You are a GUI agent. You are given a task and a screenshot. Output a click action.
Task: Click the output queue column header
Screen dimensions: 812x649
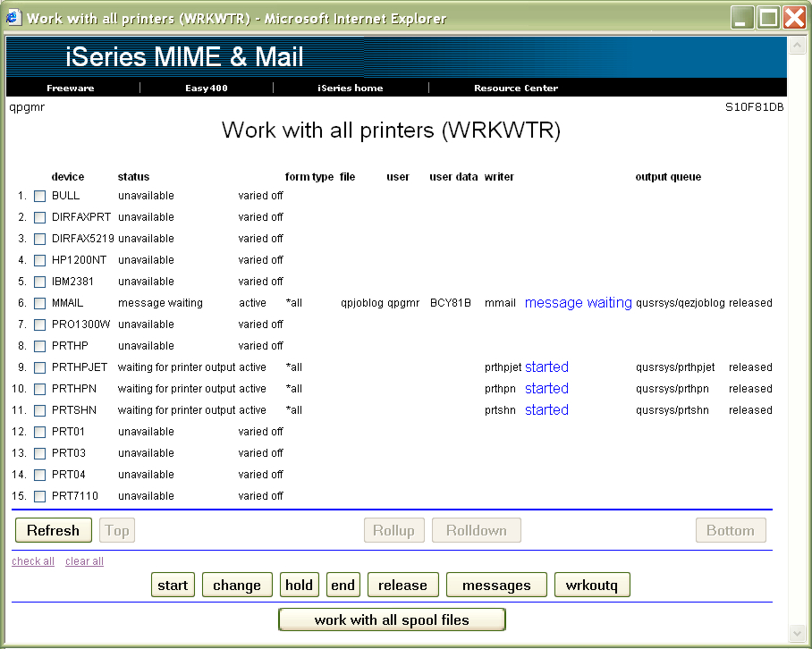click(x=668, y=177)
